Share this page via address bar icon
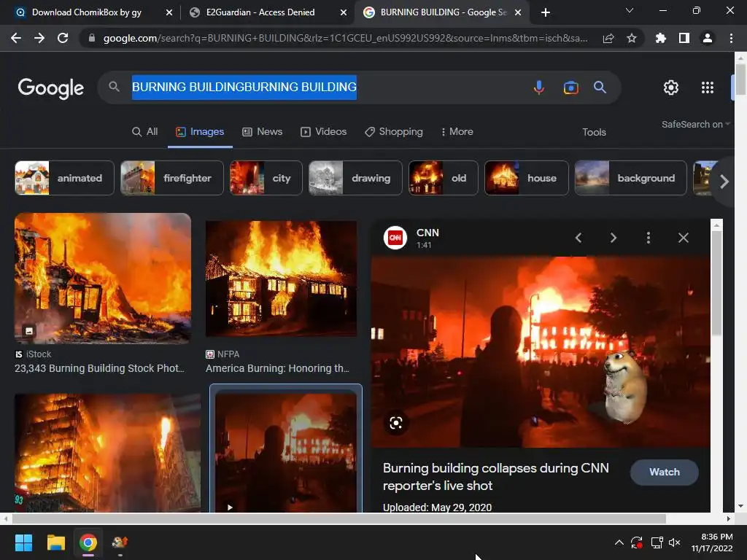The width and height of the screenshot is (747, 560). click(608, 38)
